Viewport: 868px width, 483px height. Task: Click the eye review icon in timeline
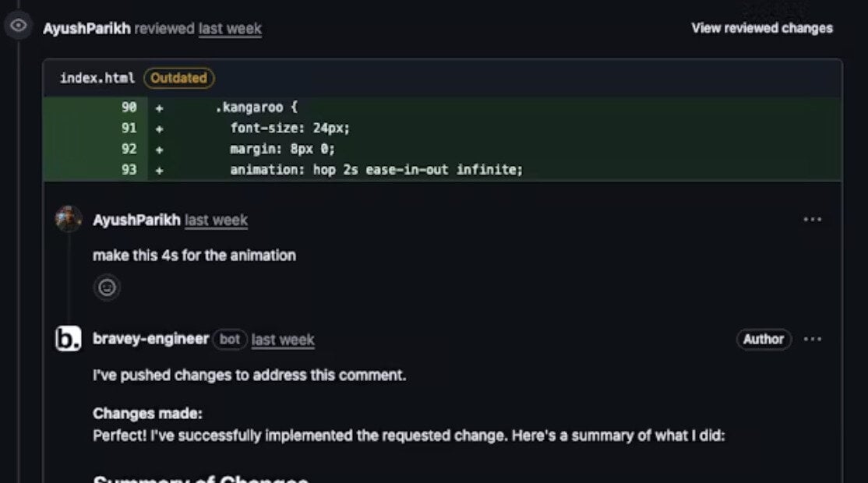pos(18,26)
